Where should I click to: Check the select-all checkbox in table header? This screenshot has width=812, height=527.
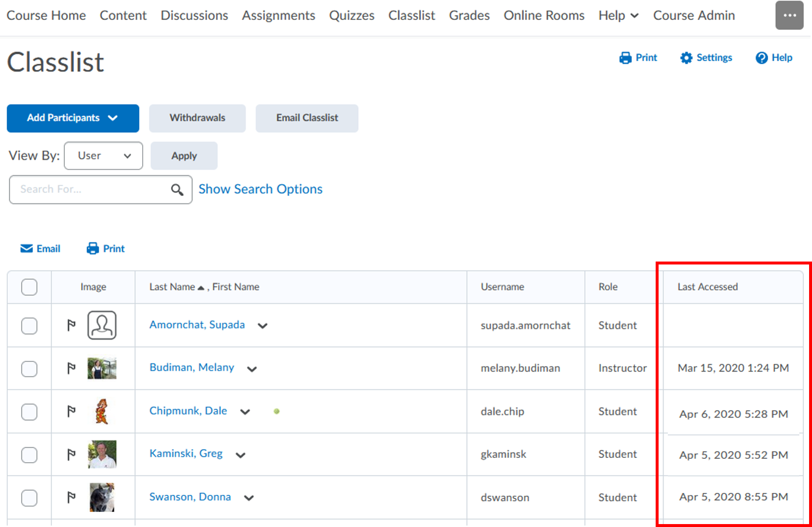coord(29,287)
